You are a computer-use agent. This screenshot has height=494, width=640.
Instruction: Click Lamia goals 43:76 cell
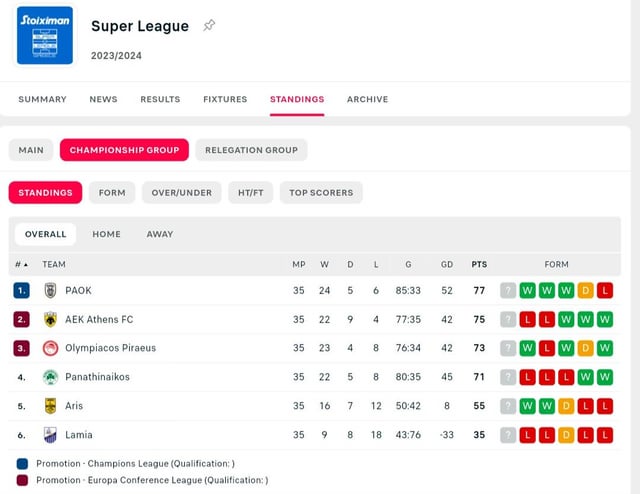pyautogui.click(x=408, y=435)
